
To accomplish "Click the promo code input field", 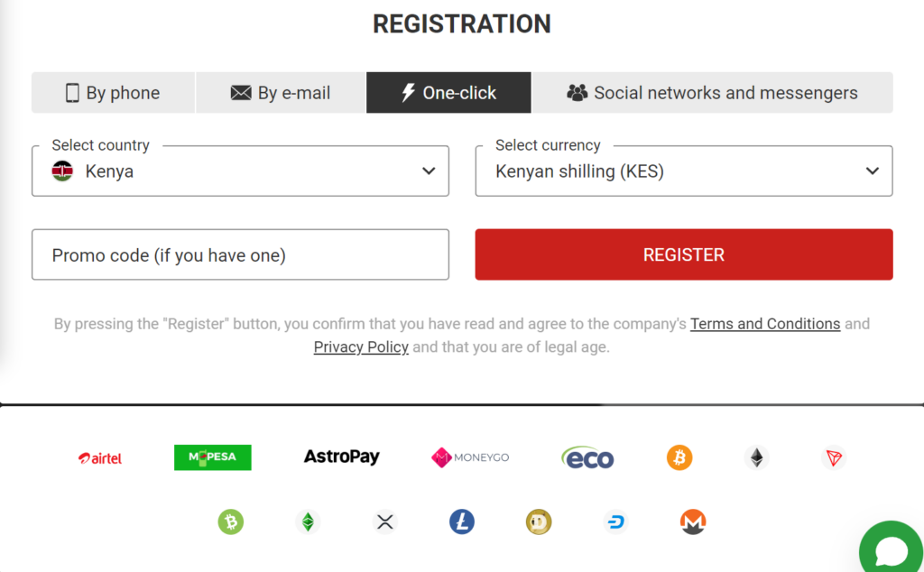I will coord(240,254).
